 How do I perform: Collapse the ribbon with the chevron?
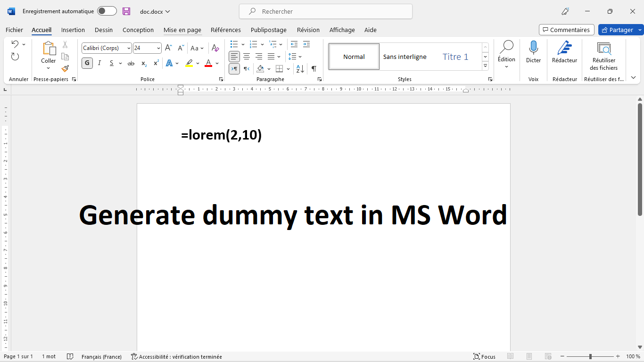click(633, 78)
